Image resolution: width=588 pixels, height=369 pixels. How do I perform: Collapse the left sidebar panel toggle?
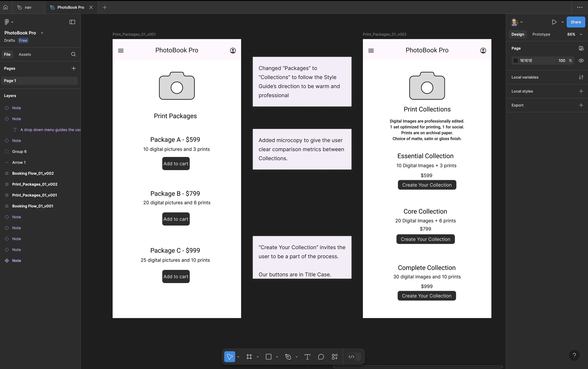pyautogui.click(x=72, y=22)
